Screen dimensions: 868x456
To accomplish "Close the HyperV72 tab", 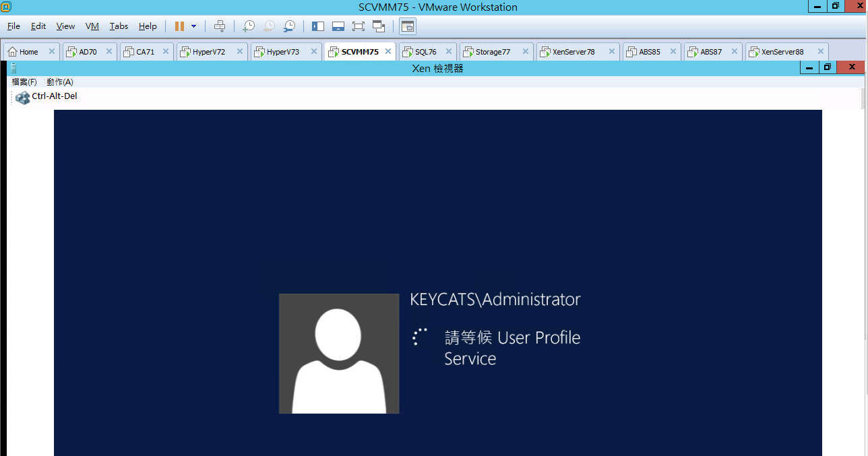I will [x=239, y=51].
